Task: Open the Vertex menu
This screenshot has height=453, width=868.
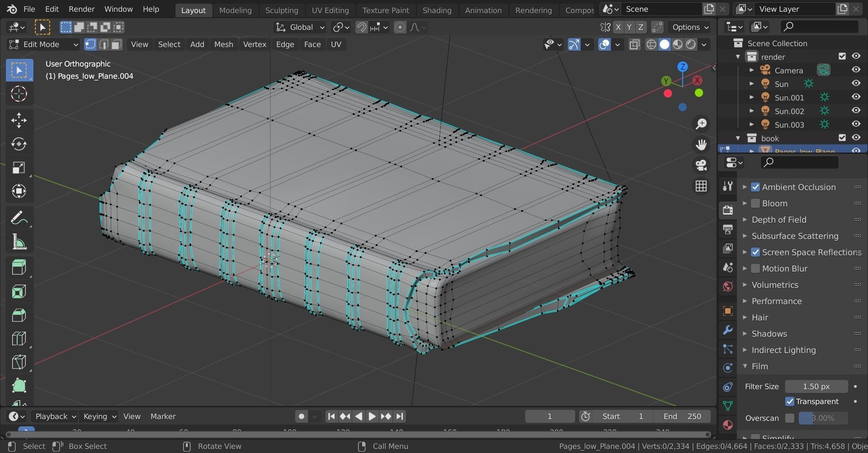Action: tap(255, 44)
